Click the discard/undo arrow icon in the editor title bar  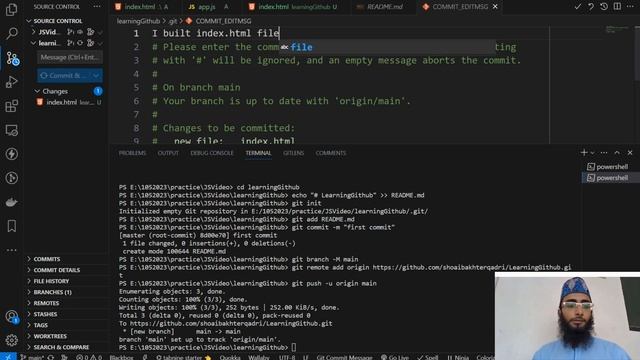pyautogui.click(x=591, y=7)
